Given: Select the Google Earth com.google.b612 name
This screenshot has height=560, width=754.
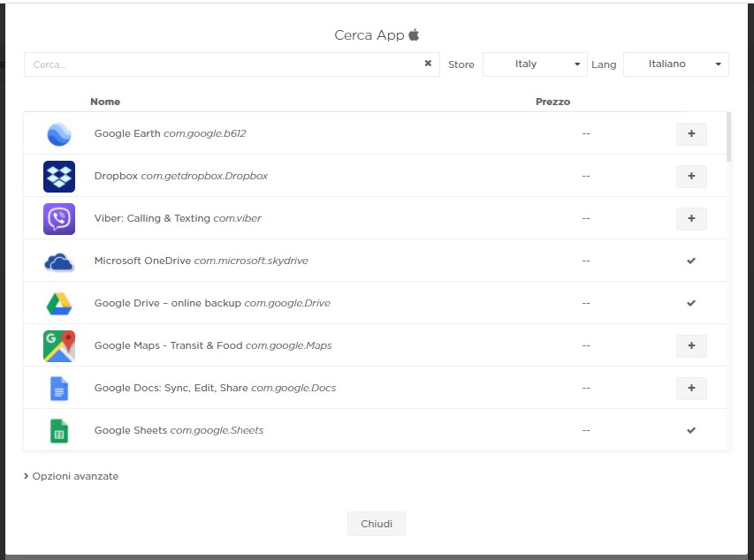Looking at the screenshot, I should coord(171,133).
